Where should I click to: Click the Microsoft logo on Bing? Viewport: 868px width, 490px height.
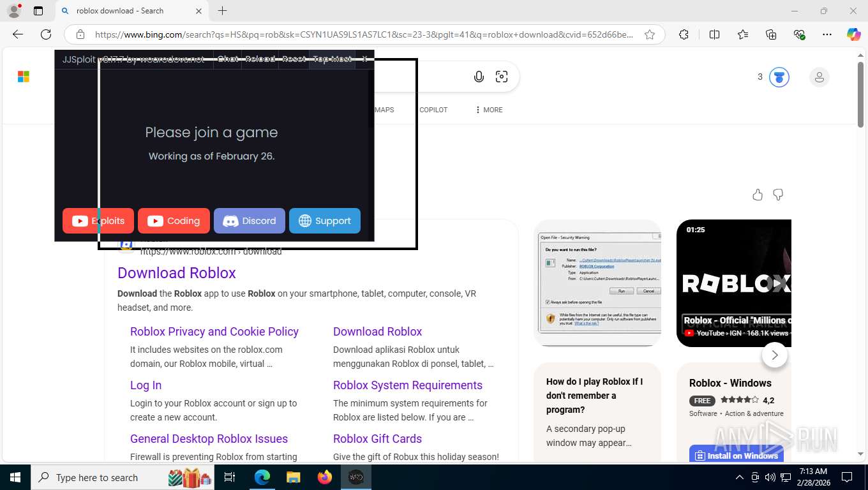tap(24, 77)
